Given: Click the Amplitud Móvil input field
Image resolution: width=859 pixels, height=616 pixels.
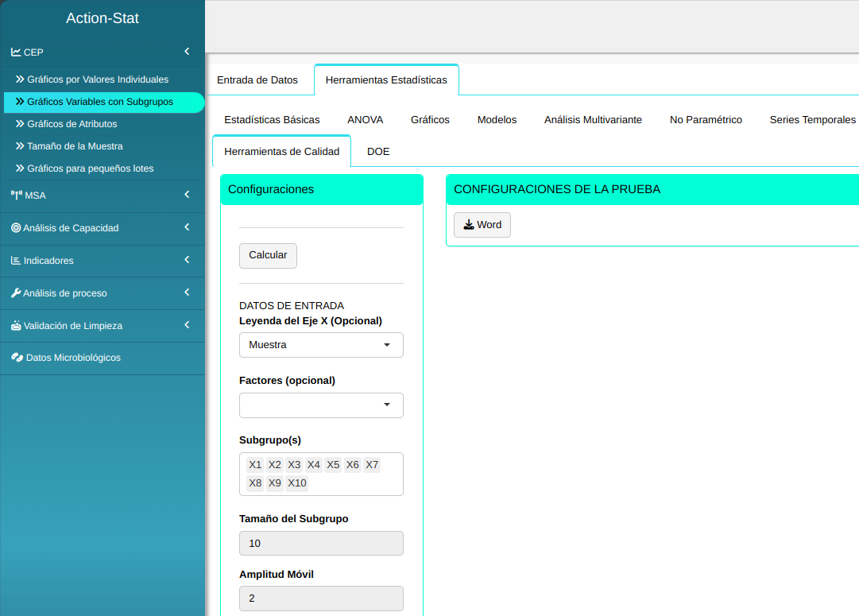Looking at the screenshot, I should point(321,599).
